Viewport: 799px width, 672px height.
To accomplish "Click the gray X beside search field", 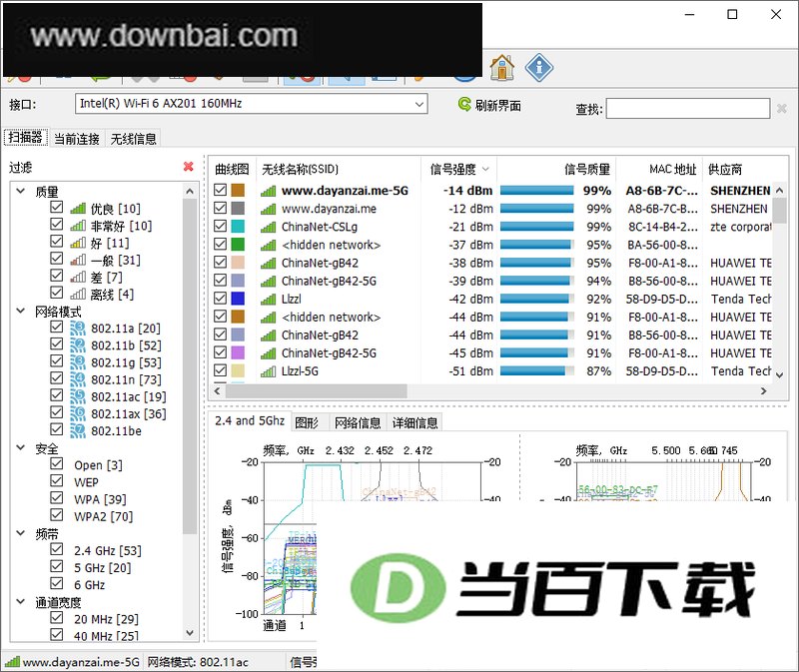I will tap(781, 108).
